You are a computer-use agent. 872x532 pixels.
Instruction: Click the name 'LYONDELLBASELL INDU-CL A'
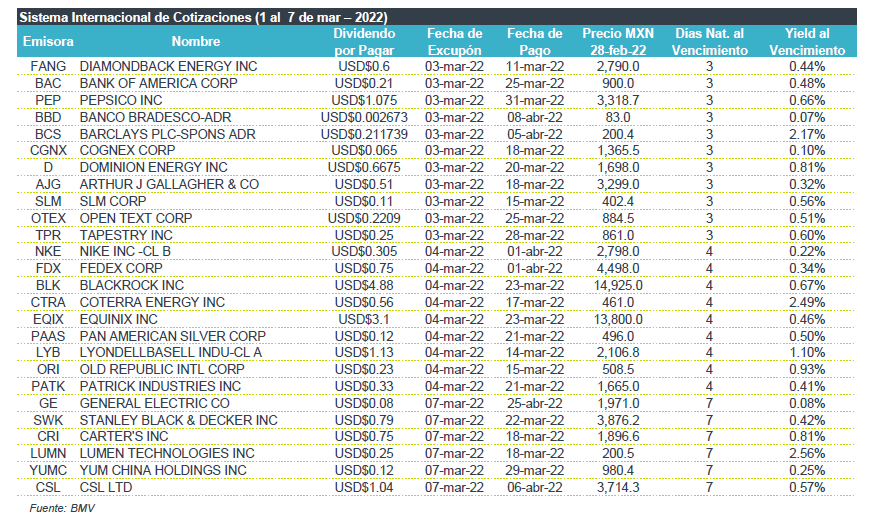click(171, 353)
